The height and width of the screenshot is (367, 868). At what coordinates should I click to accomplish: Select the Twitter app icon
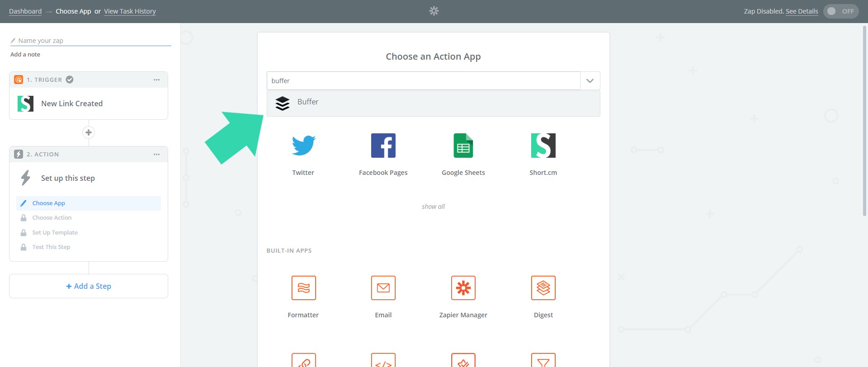303,146
